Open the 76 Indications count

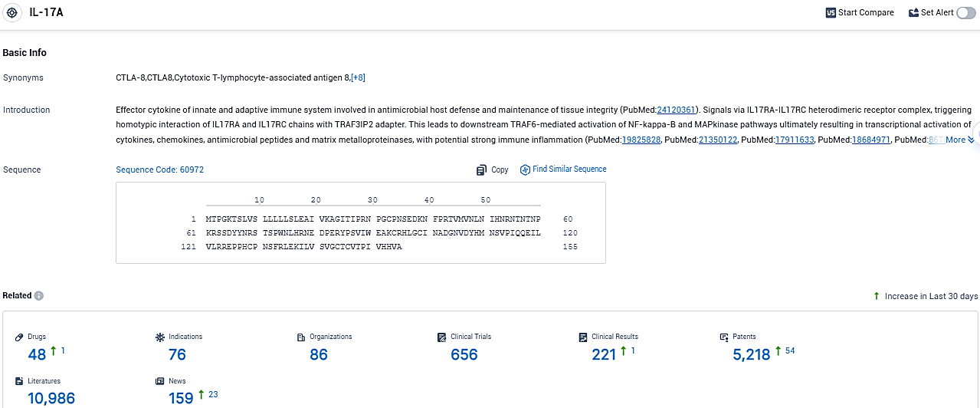point(177,354)
